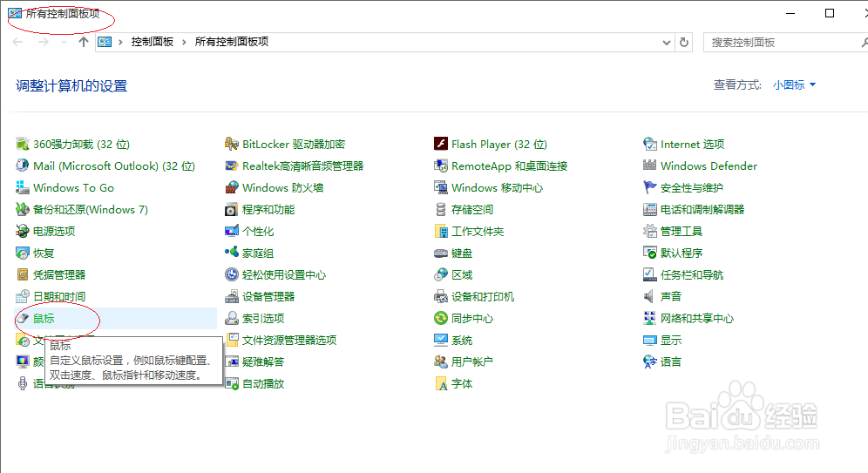Open the 系统 link
Viewport: 868px width, 473px height.
tap(462, 341)
